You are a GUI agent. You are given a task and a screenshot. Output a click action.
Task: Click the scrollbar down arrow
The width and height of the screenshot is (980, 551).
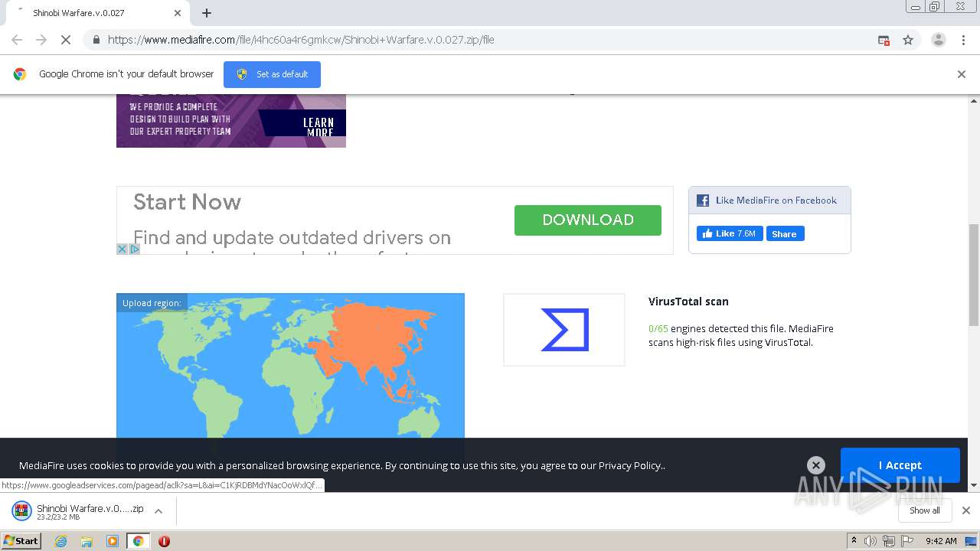pos(974,485)
